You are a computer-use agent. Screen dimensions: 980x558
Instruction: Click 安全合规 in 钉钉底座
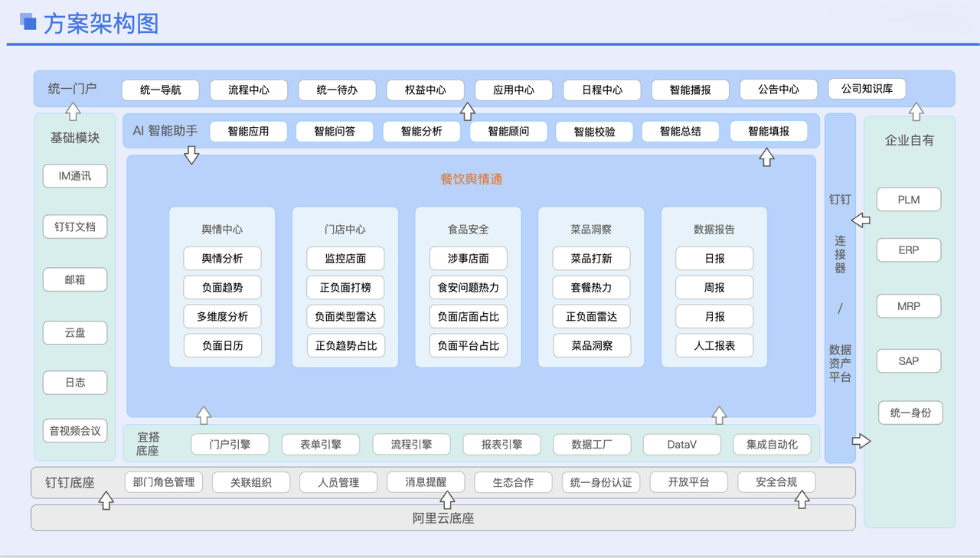click(x=776, y=482)
